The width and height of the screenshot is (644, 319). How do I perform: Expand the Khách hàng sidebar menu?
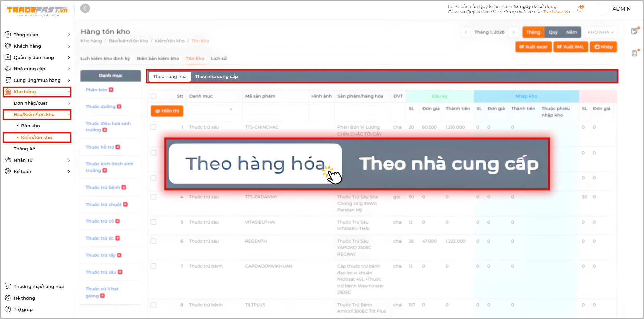pos(69,46)
